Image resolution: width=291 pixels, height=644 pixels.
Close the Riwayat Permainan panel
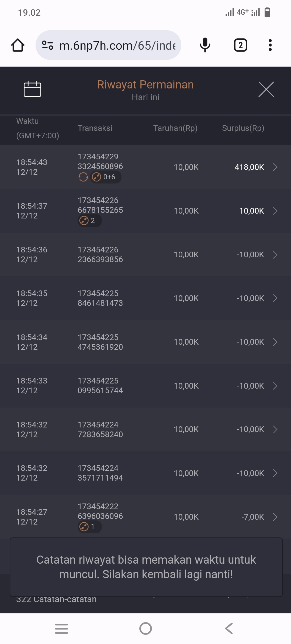tap(266, 89)
